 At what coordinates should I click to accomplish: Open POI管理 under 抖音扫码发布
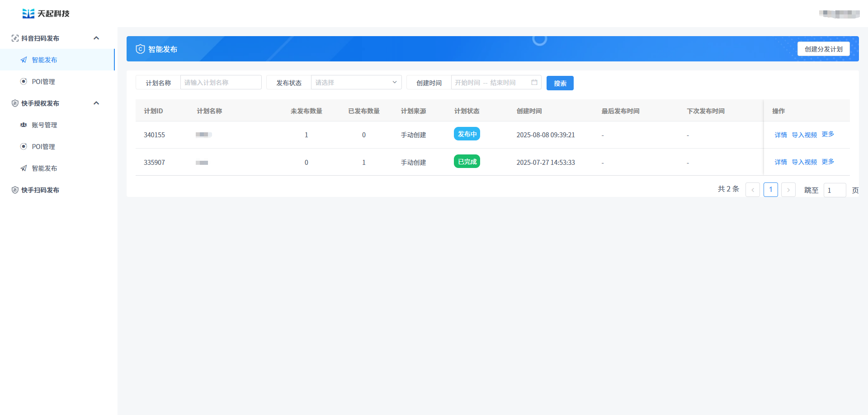43,82
